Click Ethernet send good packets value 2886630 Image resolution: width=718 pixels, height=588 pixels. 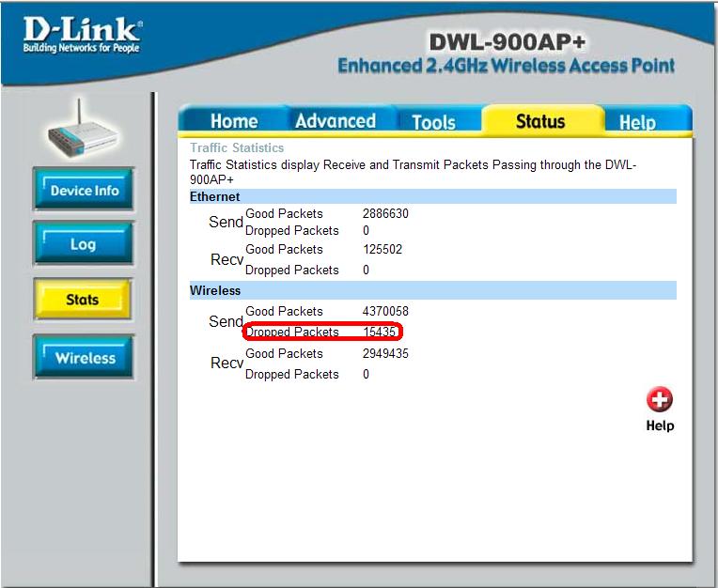click(385, 214)
